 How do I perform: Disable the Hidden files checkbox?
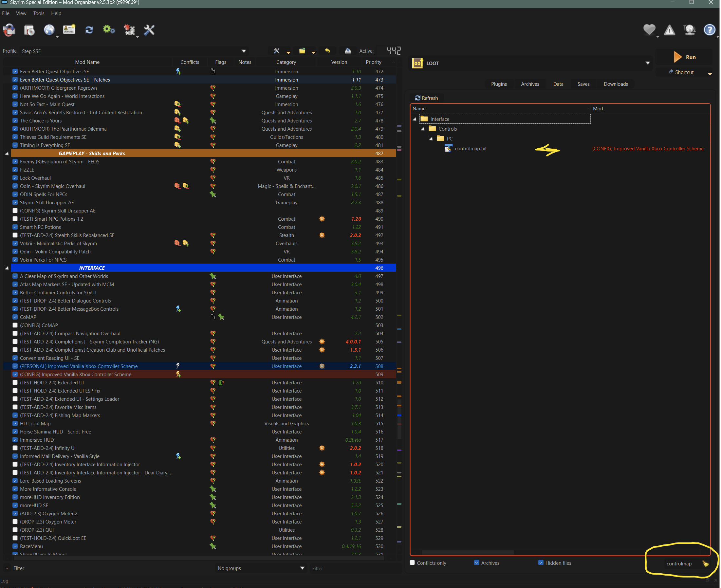(x=541, y=563)
